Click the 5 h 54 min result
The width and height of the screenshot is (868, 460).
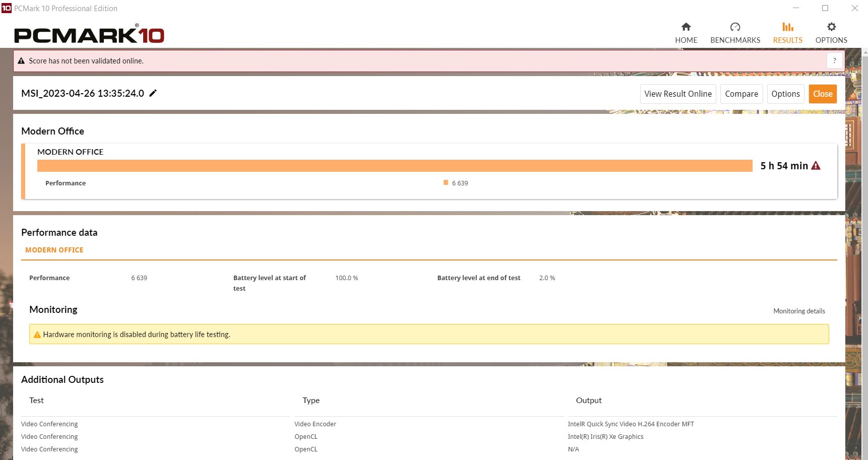tap(784, 166)
